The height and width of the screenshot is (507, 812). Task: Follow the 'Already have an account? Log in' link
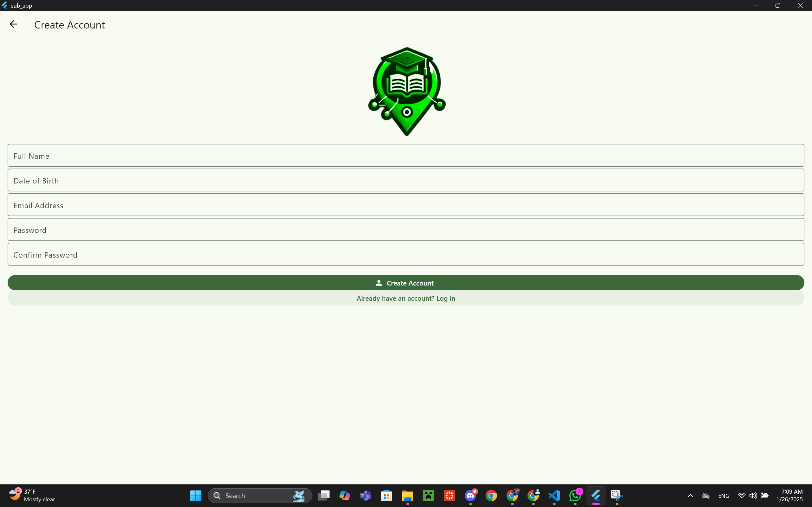pos(406,298)
